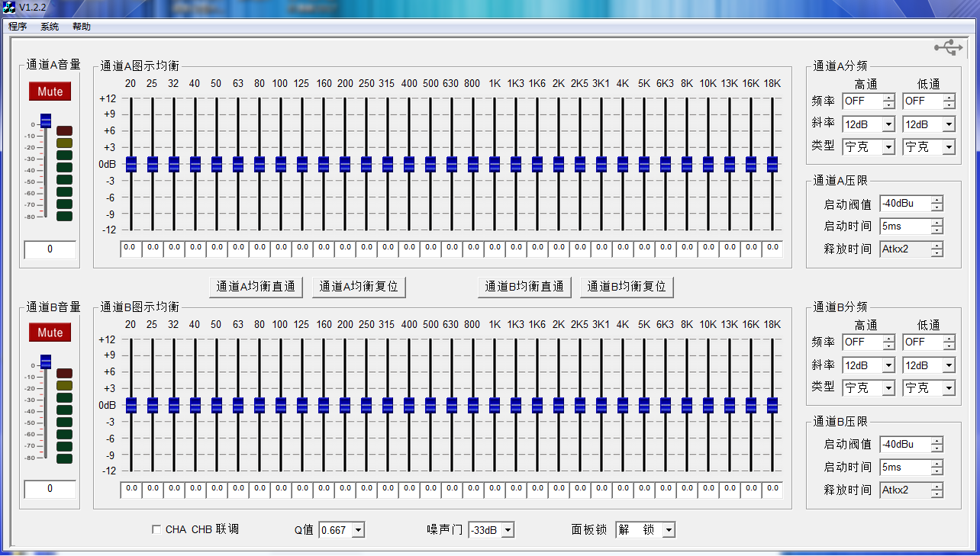
Task: Click channel A 500 Hz EQ slider
Action: [x=430, y=164]
